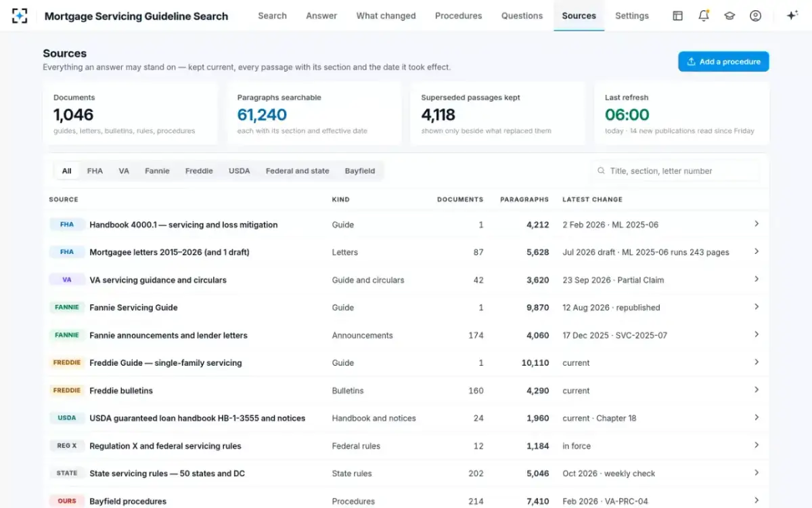
Task: Click the app logo icon
Action: [20, 16]
